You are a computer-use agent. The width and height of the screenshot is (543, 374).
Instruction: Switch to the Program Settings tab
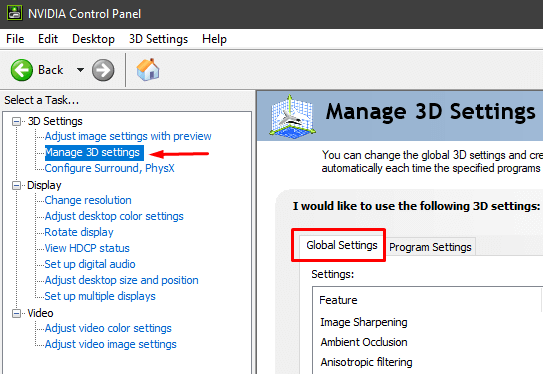(x=430, y=247)
